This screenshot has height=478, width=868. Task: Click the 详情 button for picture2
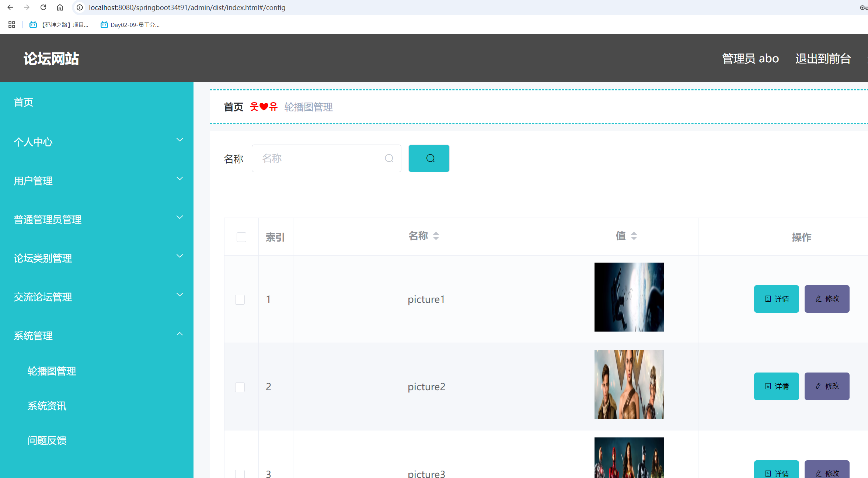776,386
